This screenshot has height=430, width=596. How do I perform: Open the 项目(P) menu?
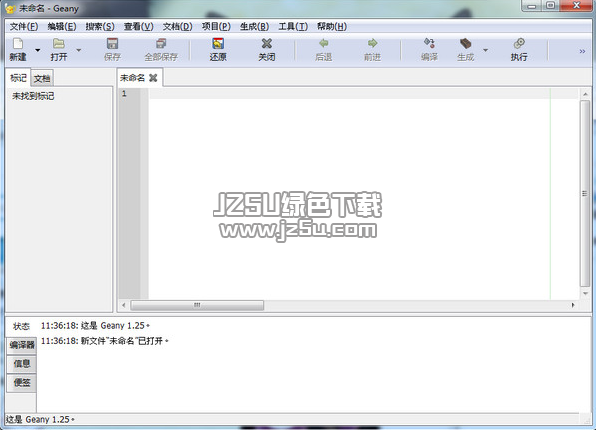point(216,27)
